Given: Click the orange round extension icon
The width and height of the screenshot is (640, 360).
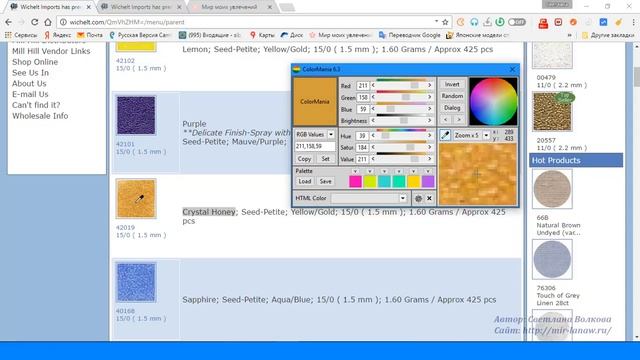Looking at the screenshot, I should pyautogui.click(x=573, y=22).
